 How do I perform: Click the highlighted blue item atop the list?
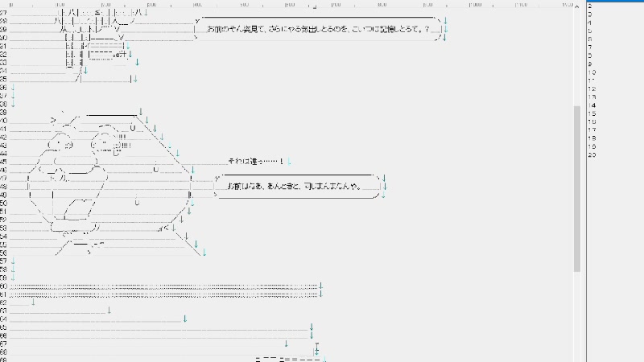[x=612, y=1]
